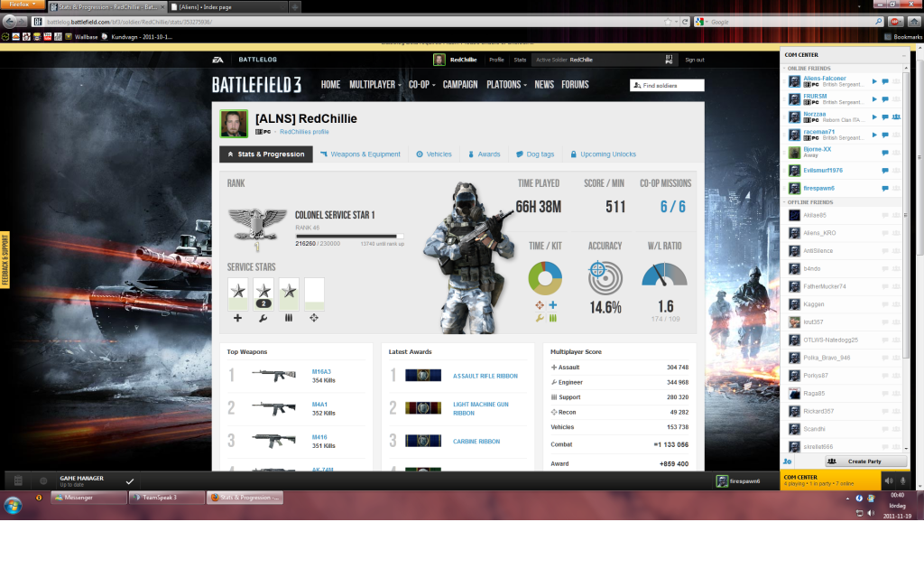Open the M4A1 weapon link
This screenshot has height=578, width=924.
pos(319,405)
